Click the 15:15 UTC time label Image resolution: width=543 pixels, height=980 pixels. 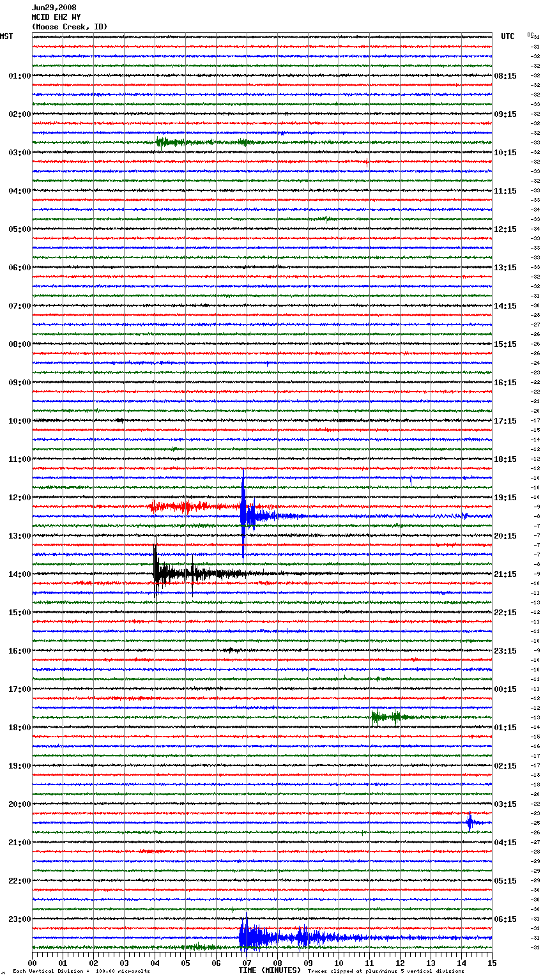point(505,344)
